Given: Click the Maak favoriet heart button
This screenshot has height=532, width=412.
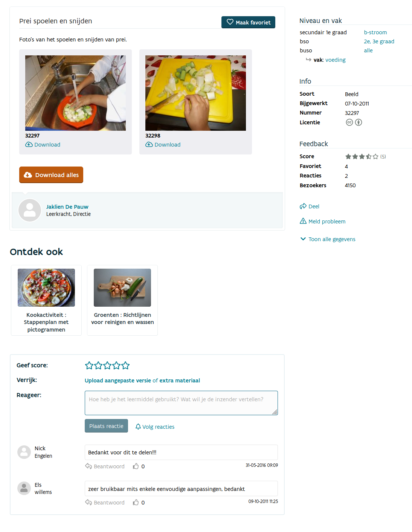Looking at the screenshot, I should coord(248,22).
